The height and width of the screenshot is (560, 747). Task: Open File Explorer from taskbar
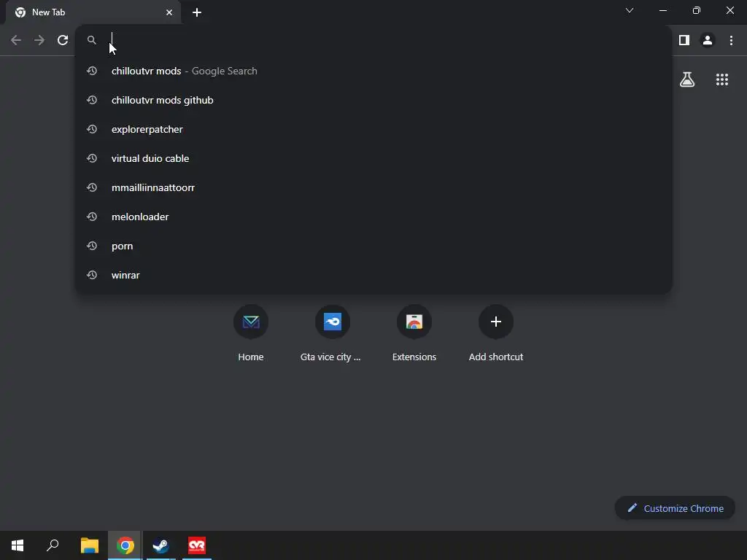[90, 545]
